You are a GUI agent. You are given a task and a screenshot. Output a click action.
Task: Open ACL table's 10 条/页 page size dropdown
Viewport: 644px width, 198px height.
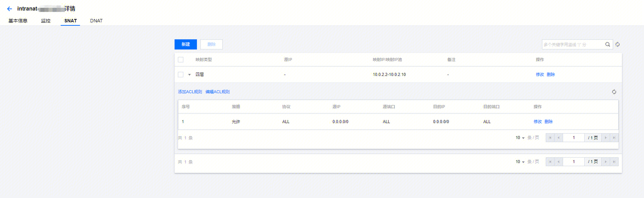pos(520,138)
